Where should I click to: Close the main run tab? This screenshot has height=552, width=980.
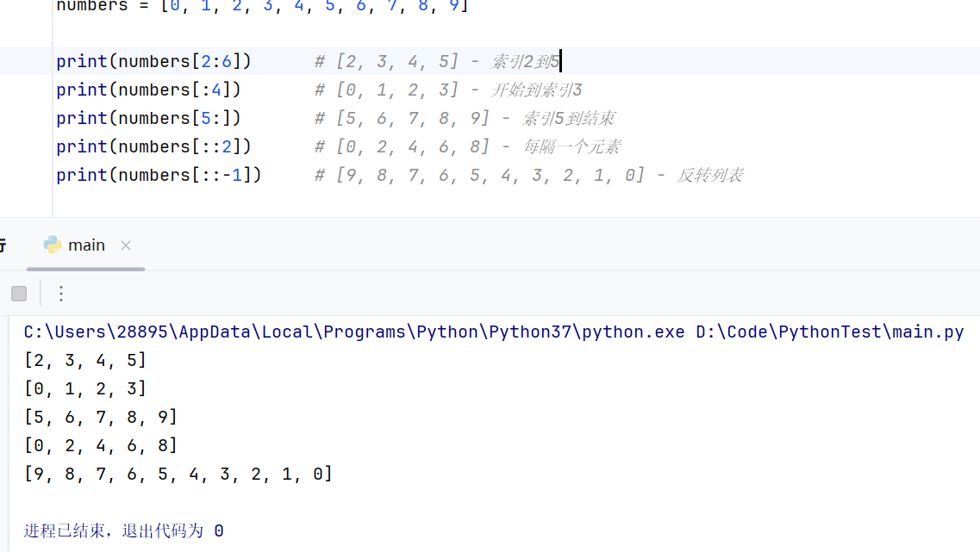pos(125,245)
